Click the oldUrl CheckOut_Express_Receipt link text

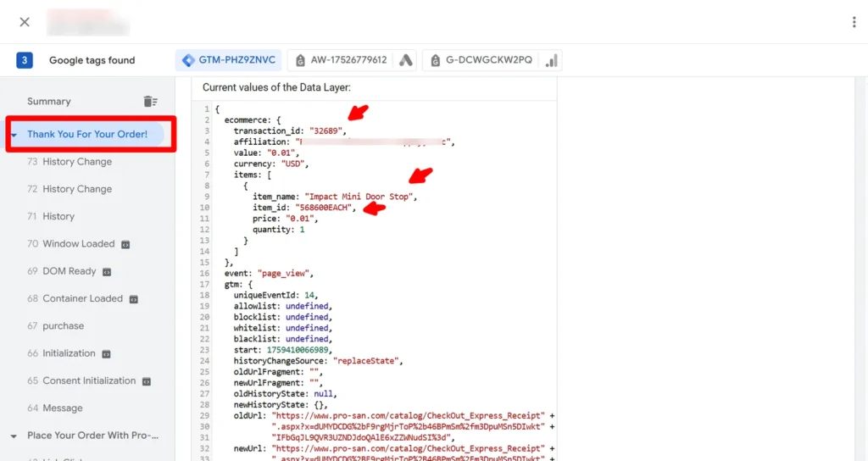[408, 415]
